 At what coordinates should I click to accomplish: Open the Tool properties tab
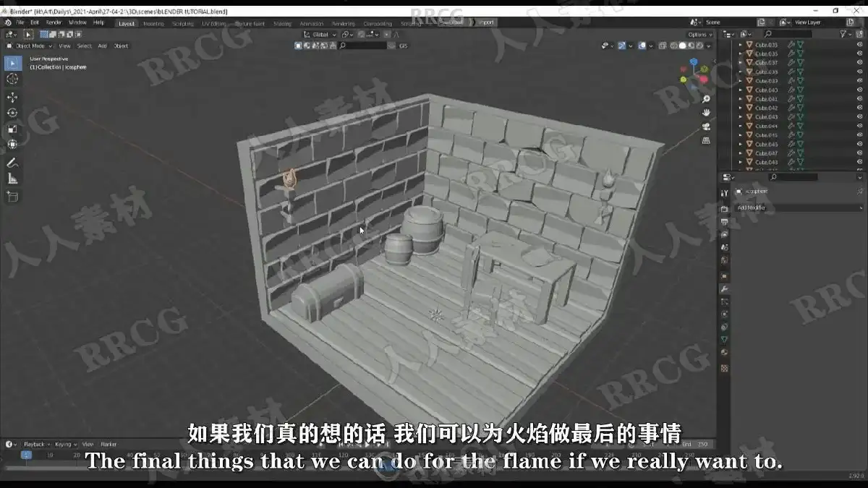(724, 193)
